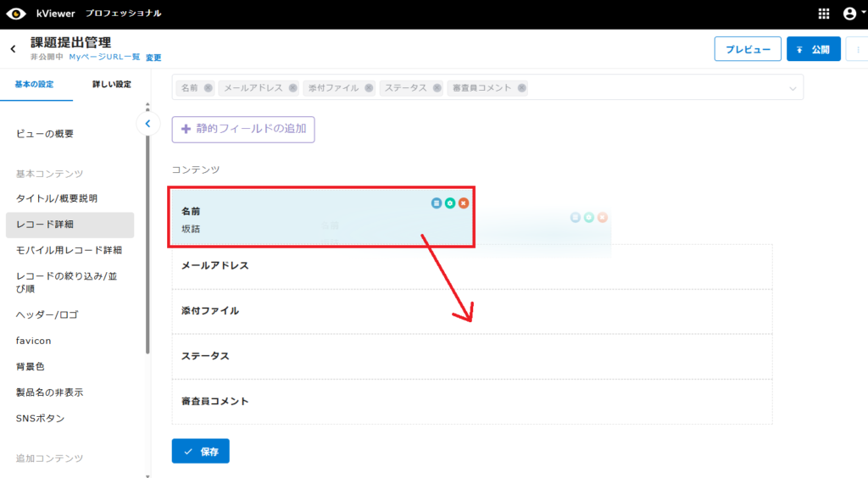Remove the 名前 tag from field selector
868x478 pixels.
point(209,87)
